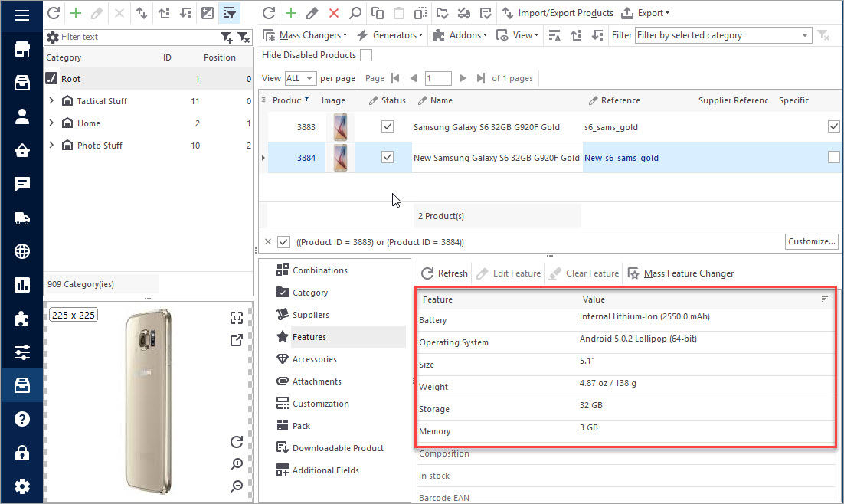
Task: Open the globe localization sidebar icon
Action: 22,251
